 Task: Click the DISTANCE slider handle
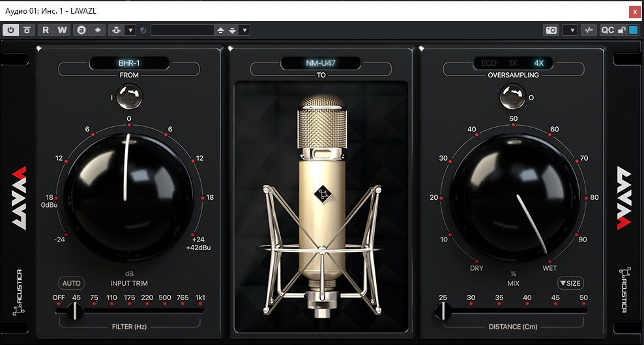pyautogui.click(x=443, y=311)
